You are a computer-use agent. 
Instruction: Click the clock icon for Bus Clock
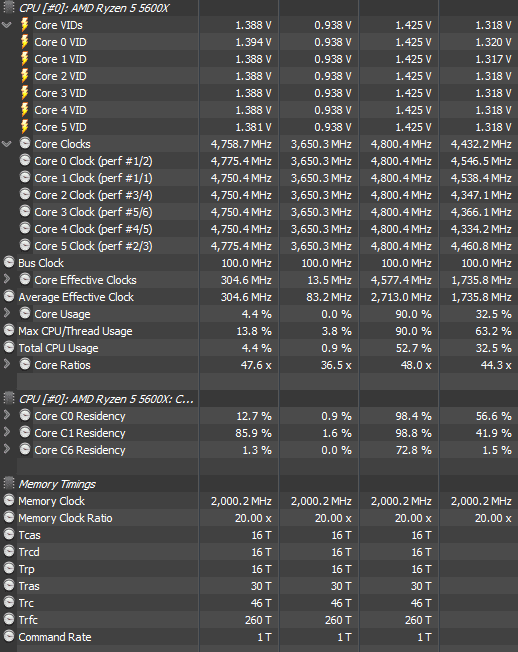coord(9,262)
